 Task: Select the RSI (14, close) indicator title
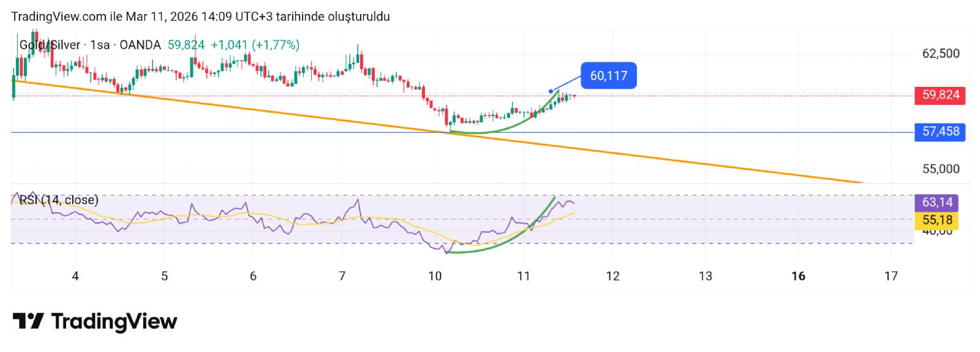59,200
